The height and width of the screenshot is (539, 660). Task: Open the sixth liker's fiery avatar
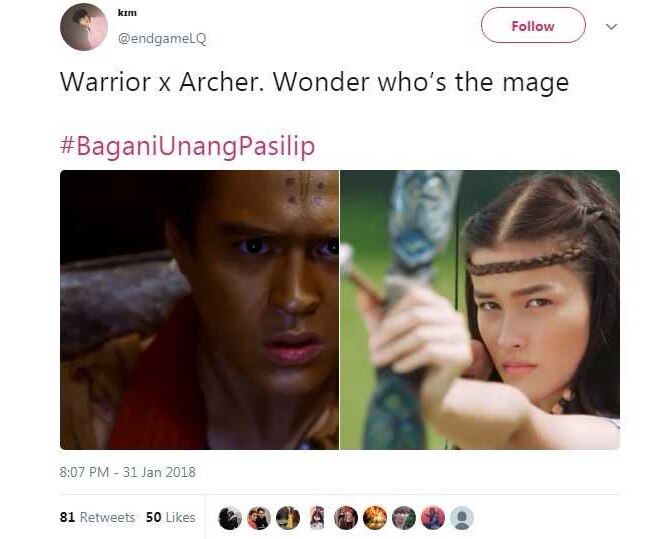tap(375, 518)
